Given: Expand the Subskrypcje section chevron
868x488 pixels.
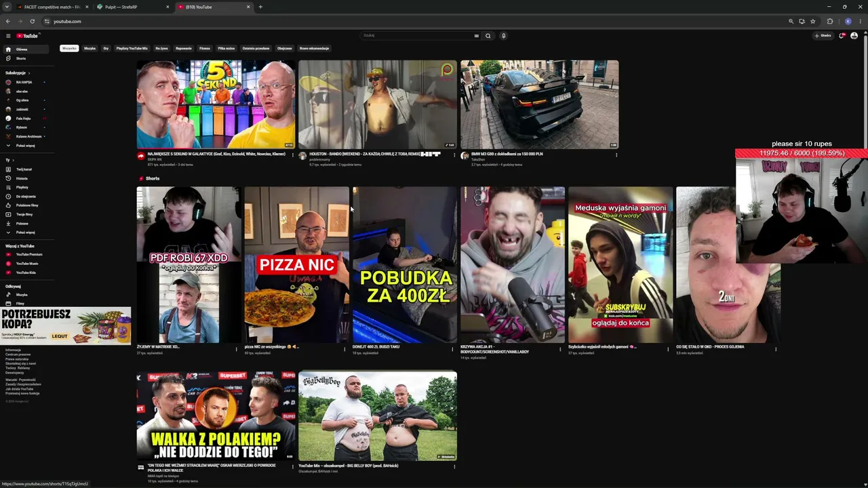Looking at the screenshot, I should coord(29,73).
